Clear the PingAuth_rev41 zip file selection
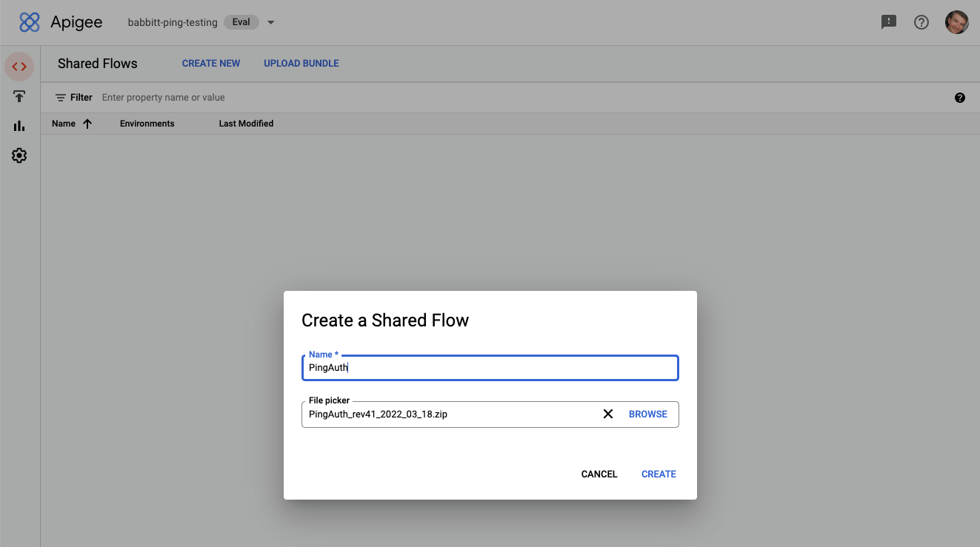Viewport: 980px width, 547px height. (607, 414)
